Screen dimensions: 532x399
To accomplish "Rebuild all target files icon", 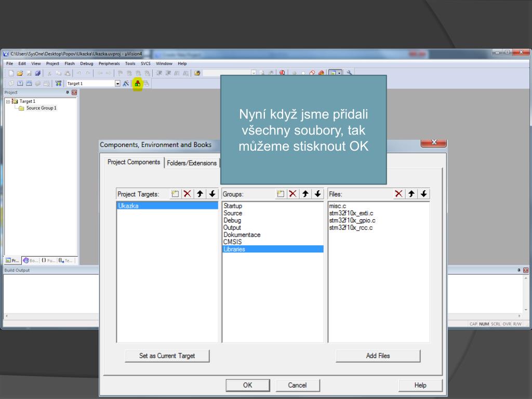I will (29, 83).
